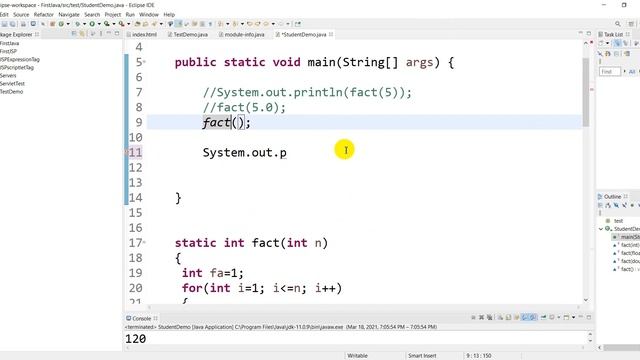Toggle Word Wrap in Console toolbar
The image size is (640, 360).
tap(517, 317)
